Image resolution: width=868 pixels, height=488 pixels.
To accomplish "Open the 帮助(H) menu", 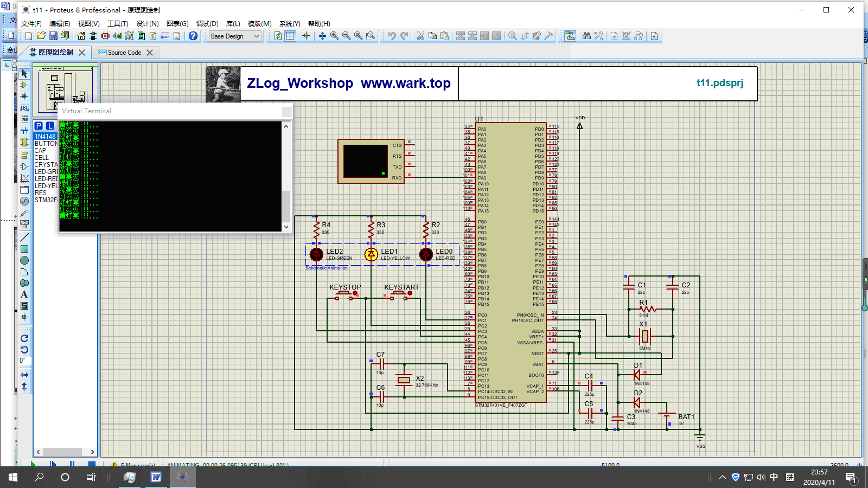I will (x=319, y=24).
